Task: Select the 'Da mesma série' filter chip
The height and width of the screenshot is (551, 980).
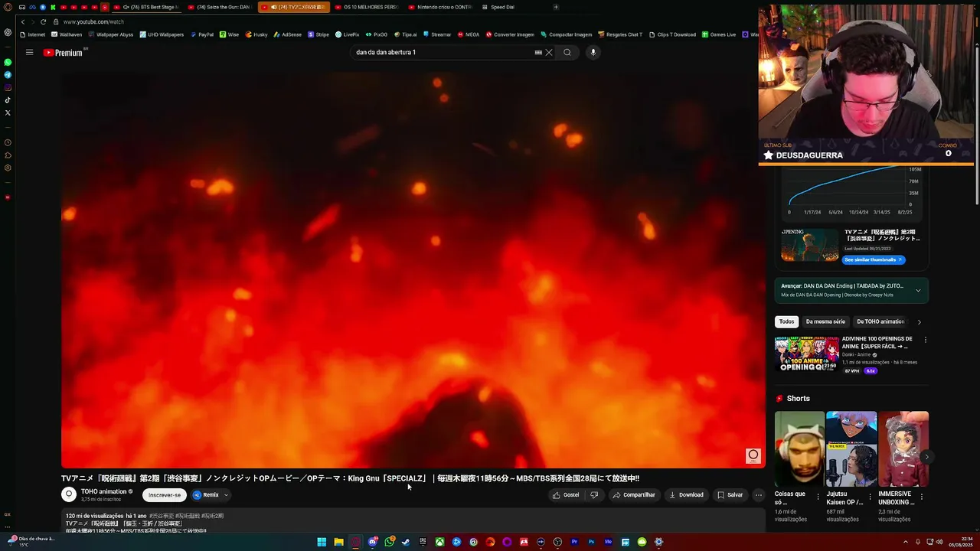Action: point(825,322)
